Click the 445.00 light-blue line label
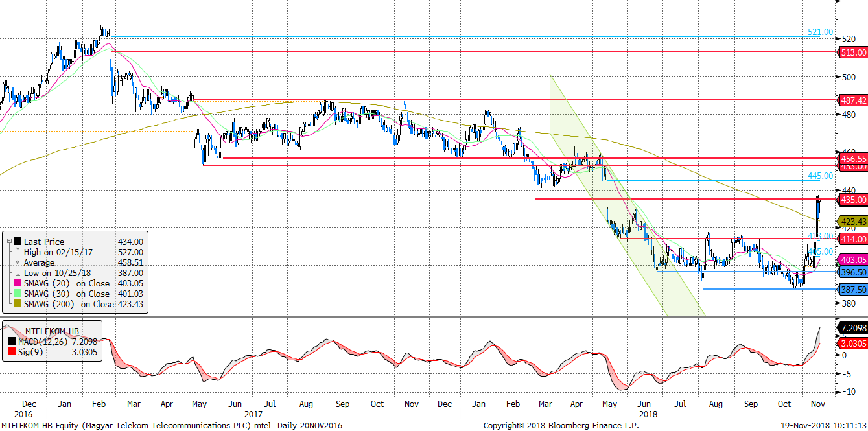 [820, 176]
